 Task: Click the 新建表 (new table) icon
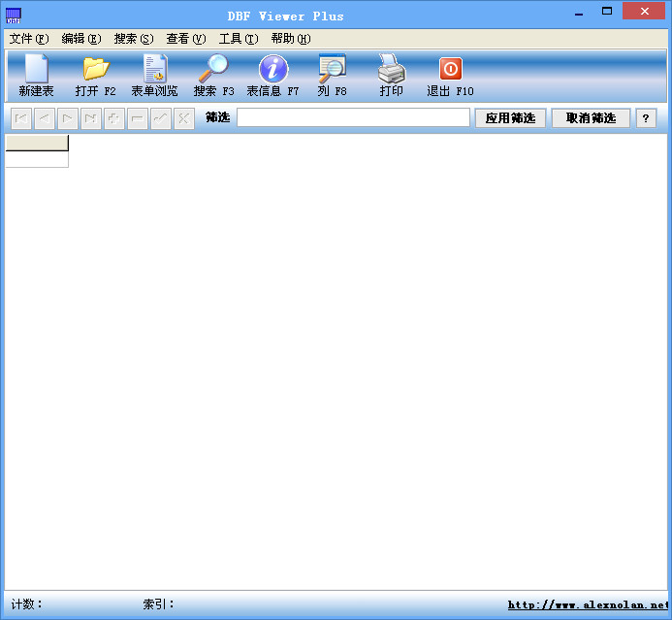coord(37,69)
